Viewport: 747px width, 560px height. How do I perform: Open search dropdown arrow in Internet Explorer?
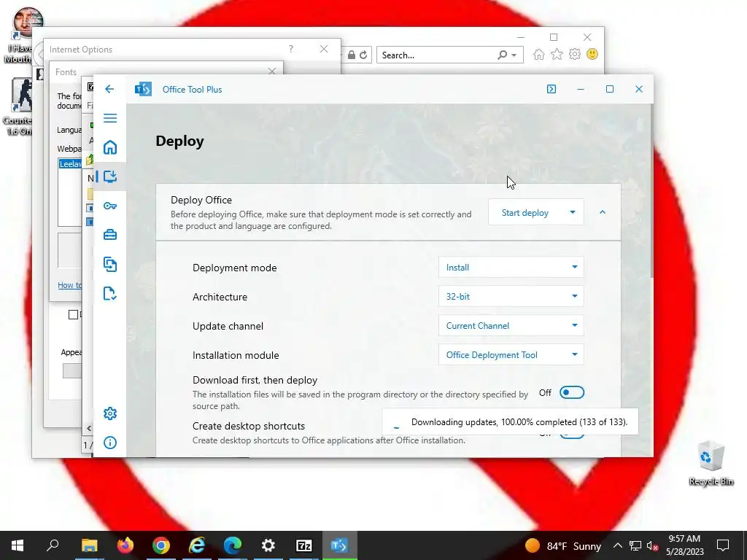pyautogui.click(x=514, y=55)
